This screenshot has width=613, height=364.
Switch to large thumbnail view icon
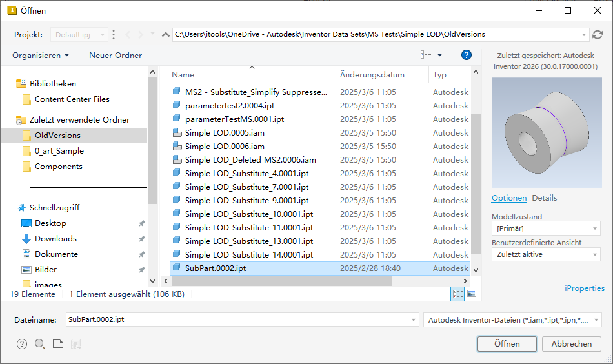[472, 294]
